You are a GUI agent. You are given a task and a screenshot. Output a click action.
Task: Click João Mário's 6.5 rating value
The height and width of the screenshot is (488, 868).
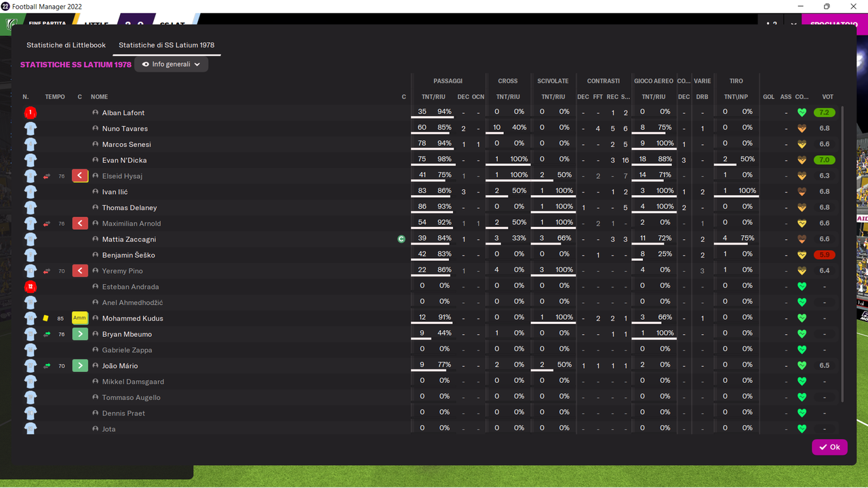tap(825, 365)
